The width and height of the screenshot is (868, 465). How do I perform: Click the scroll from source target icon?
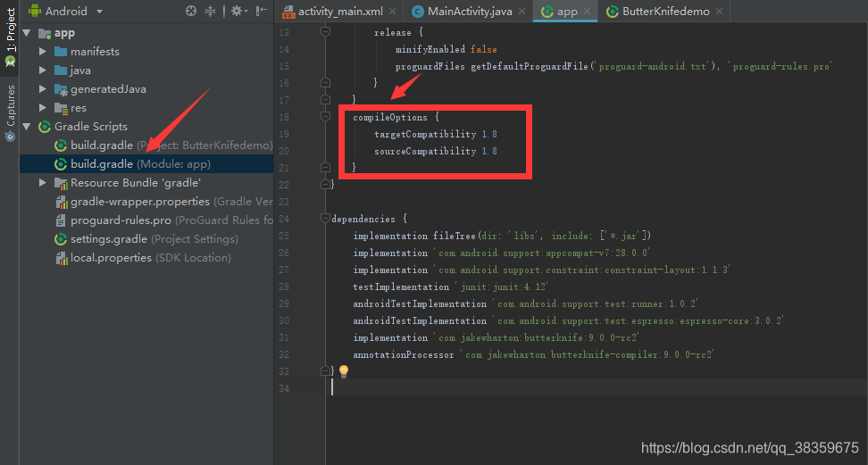191,11
